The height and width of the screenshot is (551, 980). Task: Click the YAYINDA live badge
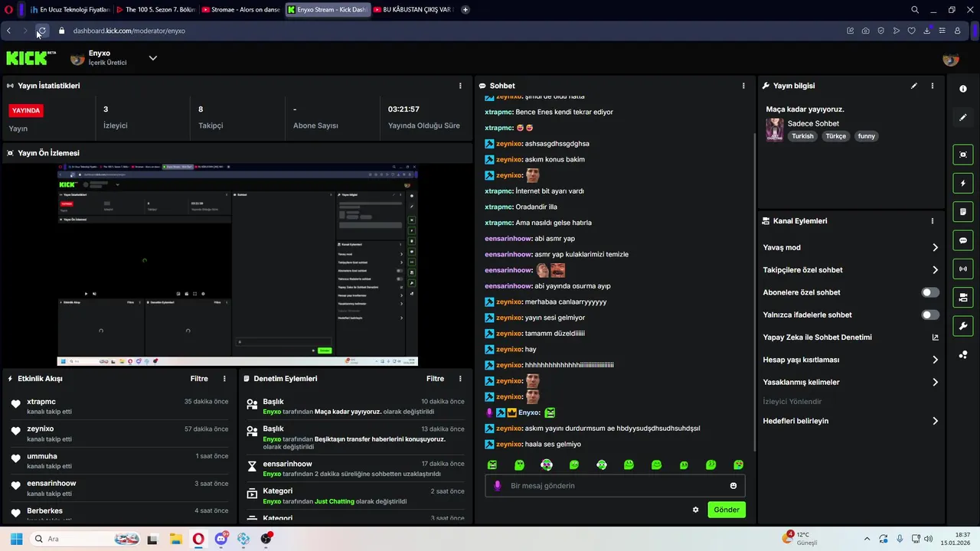coord(26,110)
